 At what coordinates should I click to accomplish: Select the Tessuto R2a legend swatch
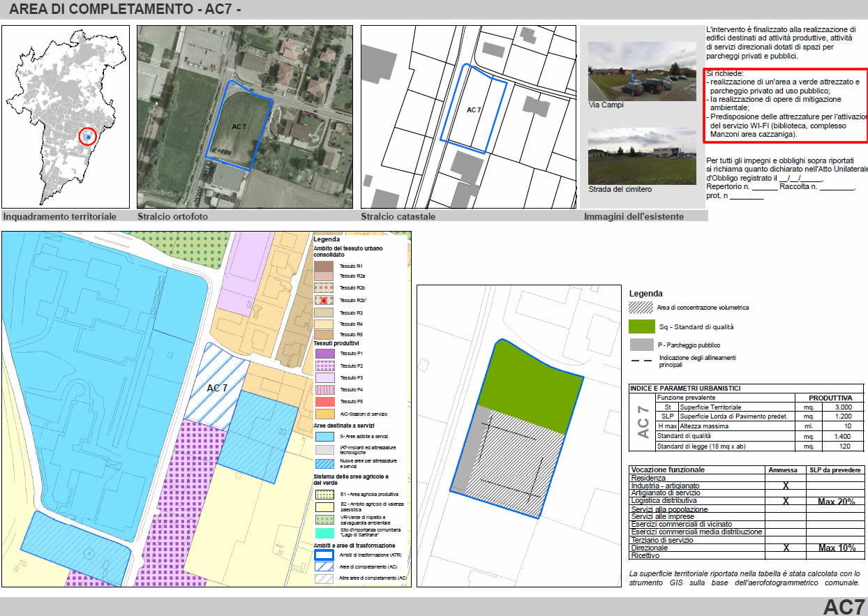click(324, 276)
